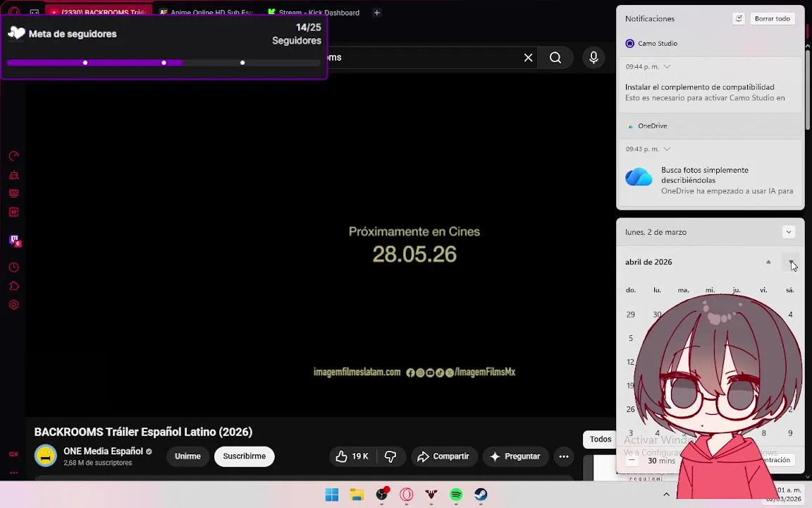
Task: Open History clock icon in sidebar
Action: [14, 267]
